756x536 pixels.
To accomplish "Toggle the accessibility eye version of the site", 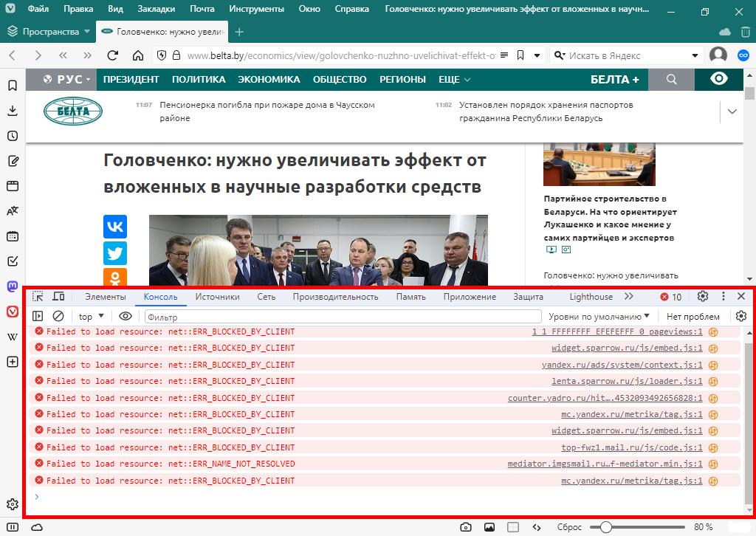I will click(718, 79).
